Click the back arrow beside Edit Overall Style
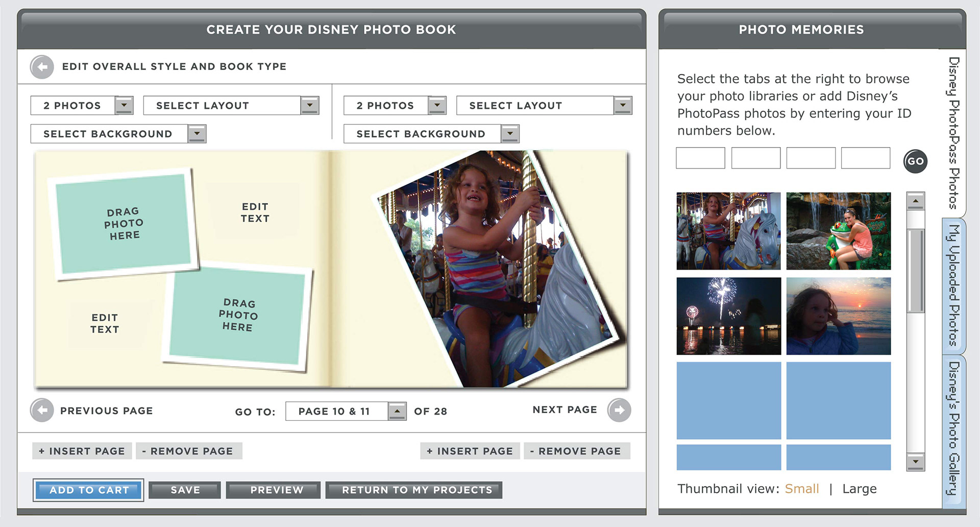Image resolution: width=980 pixels, height=527 pixels. (42, 67)
